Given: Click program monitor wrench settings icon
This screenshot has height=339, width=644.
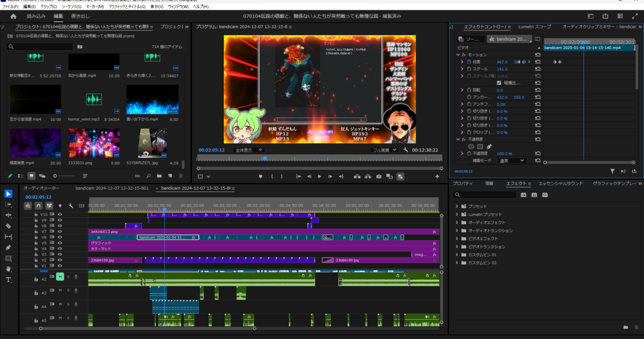Looking at the screenshot, I should coord(406,150).
